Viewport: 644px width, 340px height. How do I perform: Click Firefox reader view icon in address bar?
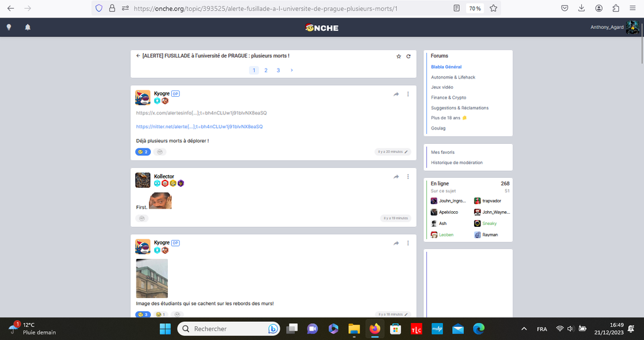[x=456, y=9]
